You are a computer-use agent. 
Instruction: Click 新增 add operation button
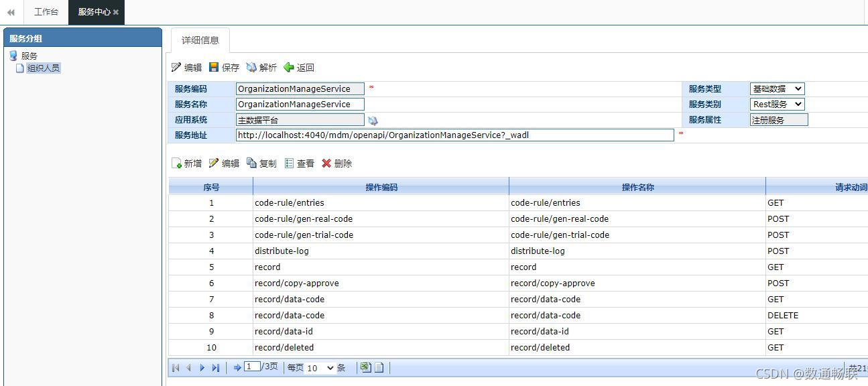[x=187, y=163]
